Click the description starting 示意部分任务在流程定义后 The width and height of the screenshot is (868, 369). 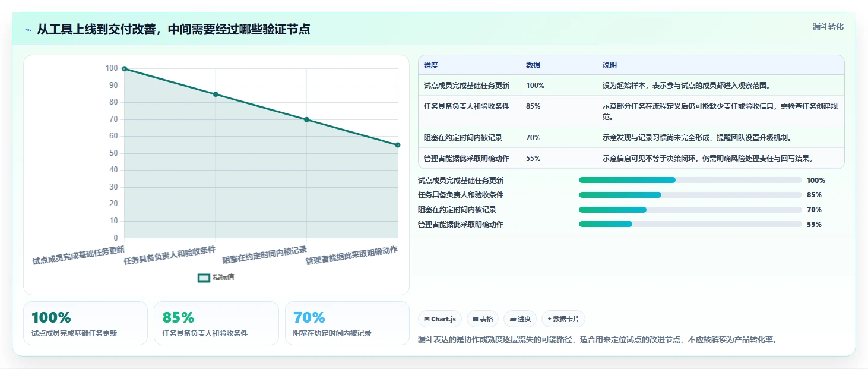click(720, 112)
